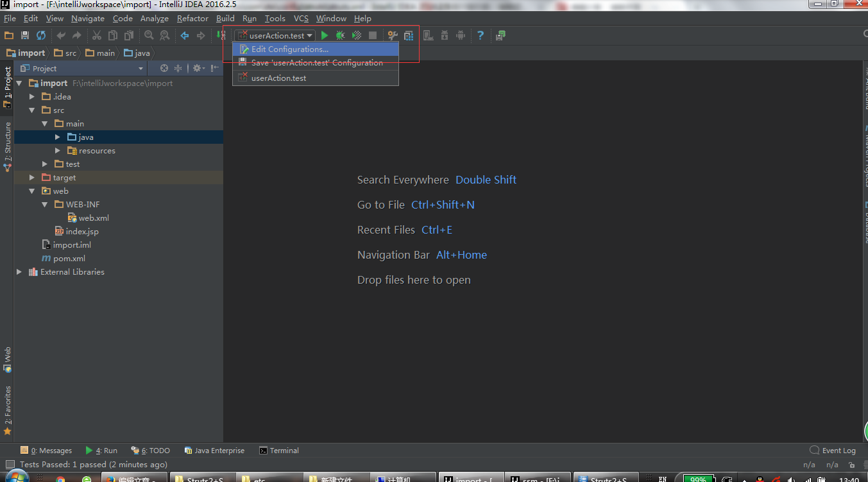Click the Save All floppy disk icon
Image resolution: width=868 pixels, height=482 pixels.
(x=25, y=36)
